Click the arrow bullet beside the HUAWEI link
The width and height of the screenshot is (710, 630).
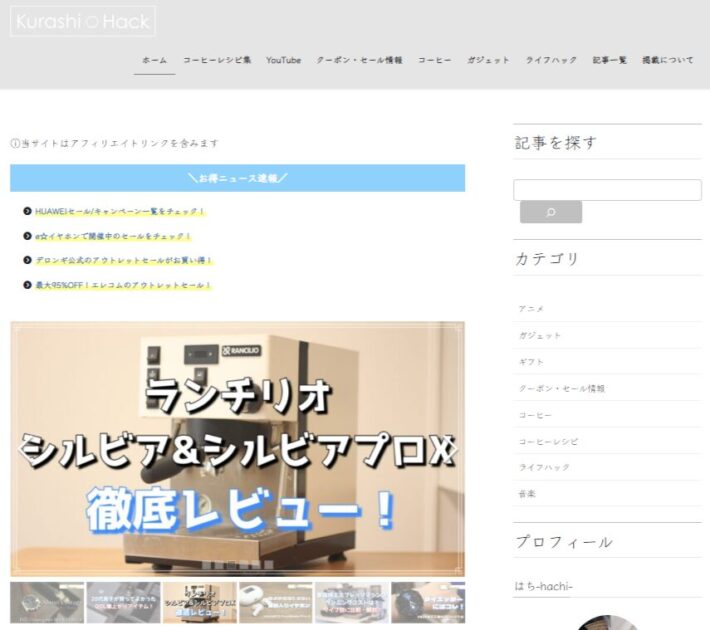coord(27,212)
